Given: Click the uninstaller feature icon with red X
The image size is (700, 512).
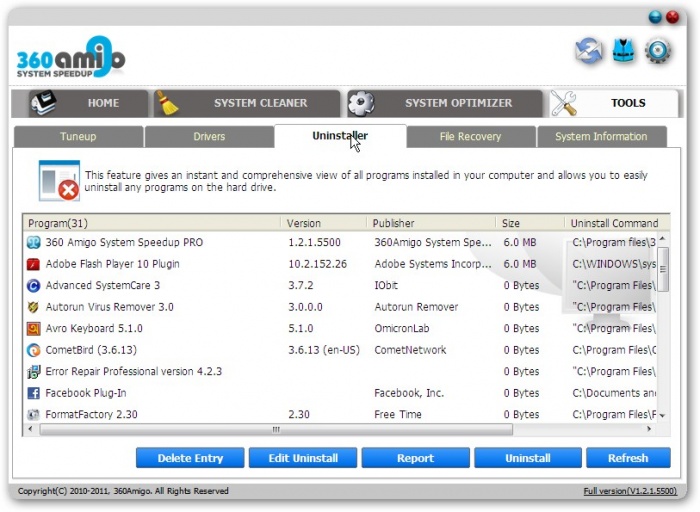Looking at the screenshot, I should click(x=59, y=181).
